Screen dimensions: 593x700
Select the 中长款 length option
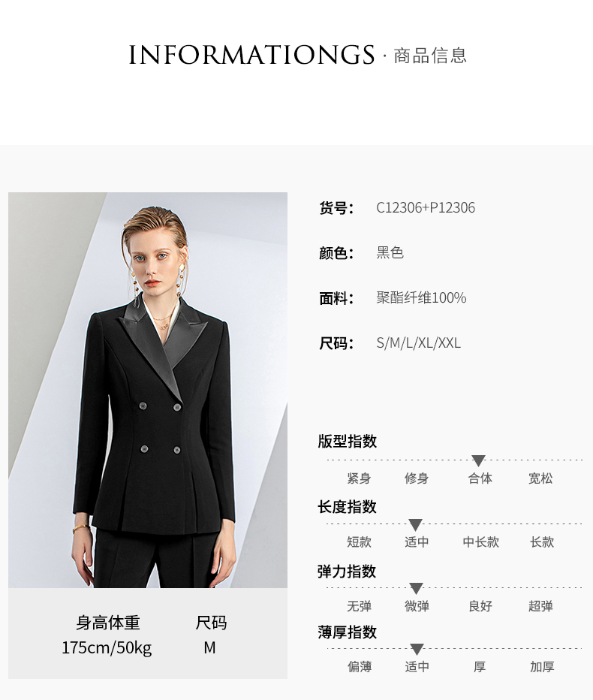coord(480,542)
